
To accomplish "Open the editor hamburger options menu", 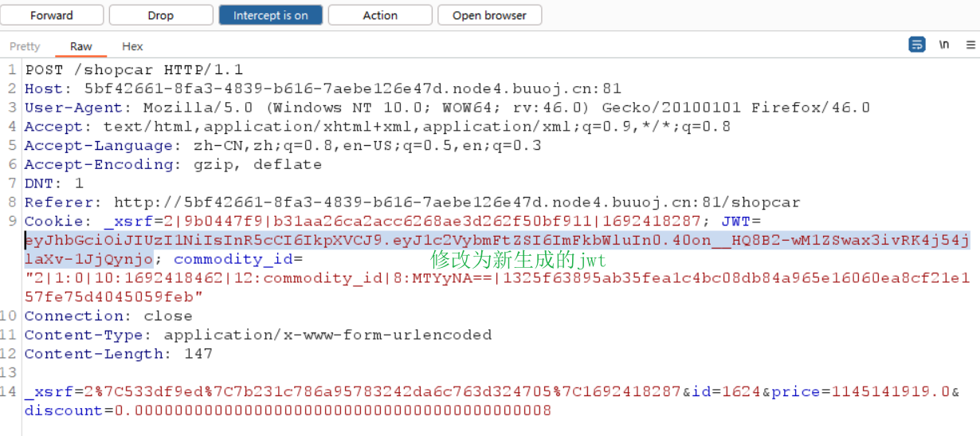I will point(970,45).
